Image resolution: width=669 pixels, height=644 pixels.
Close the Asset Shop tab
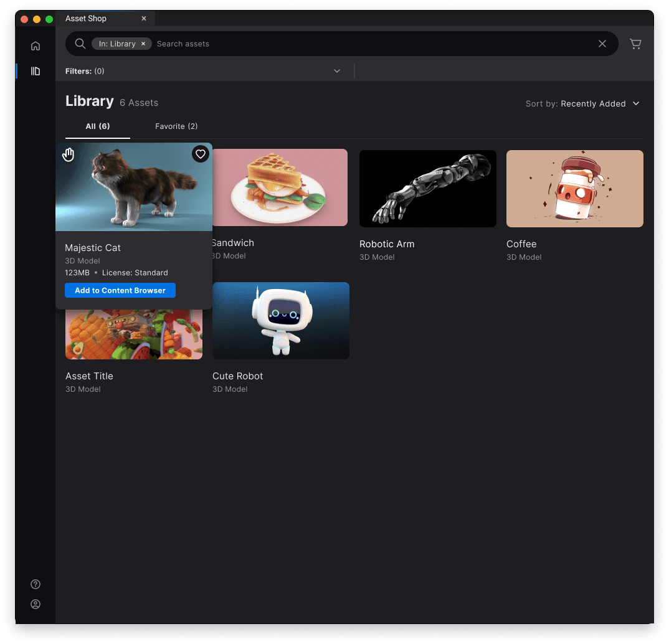(144, 18)
